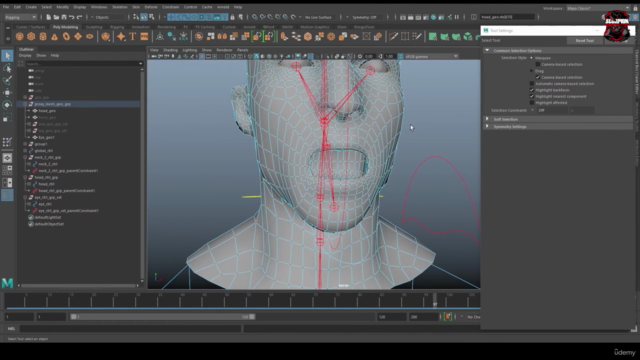
Task: Create a polygon sphere from shelf
Action: 19,37
